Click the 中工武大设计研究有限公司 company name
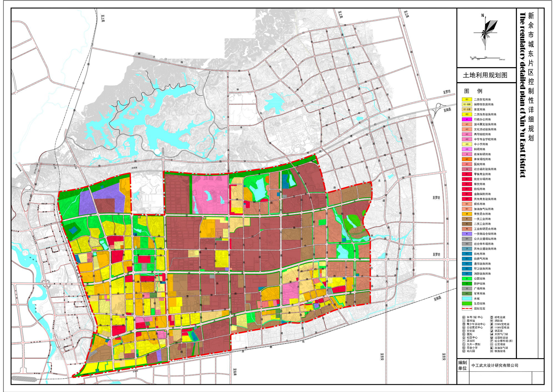The height and width of the screenshot is (392, 555). pyautogui.click(x=495, y=365)
